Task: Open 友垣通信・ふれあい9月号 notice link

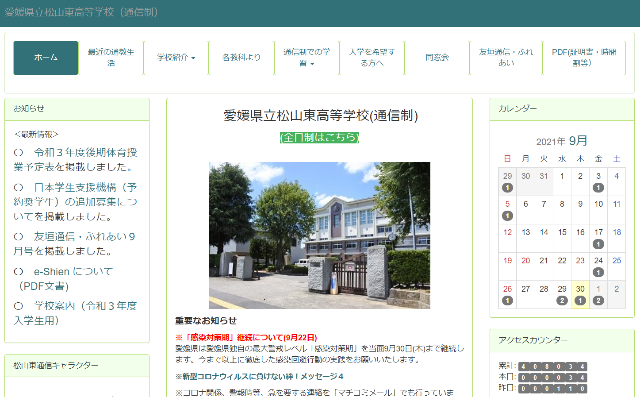Action: tap(74, 244)
